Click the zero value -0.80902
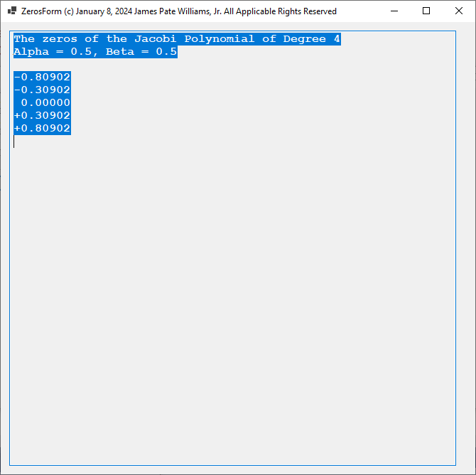Screen dimensions: 476x475 [x=42, y=77]
